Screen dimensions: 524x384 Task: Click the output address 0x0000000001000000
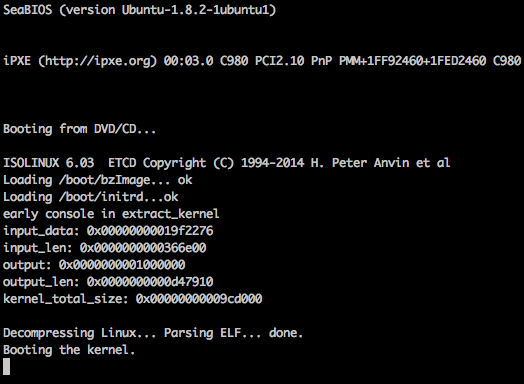122,265
